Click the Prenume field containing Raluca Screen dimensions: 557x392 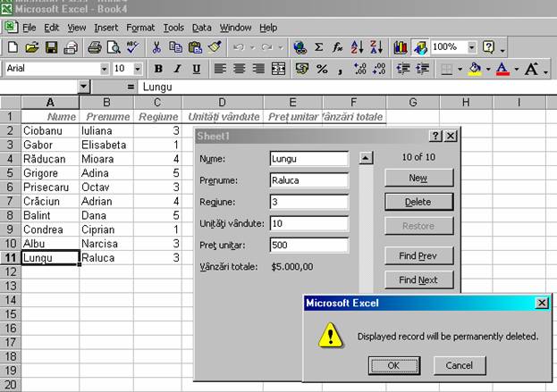(x=308, y=179)
